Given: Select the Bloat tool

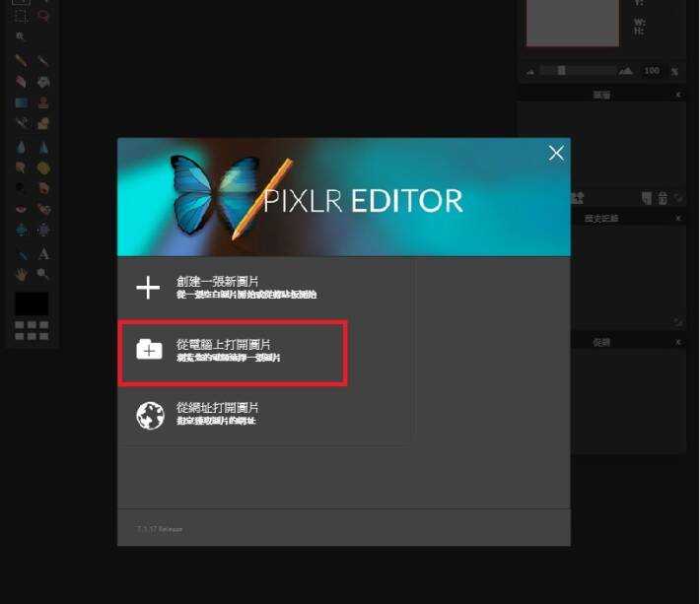Looking at the screenshot, I should pos(21,230).
